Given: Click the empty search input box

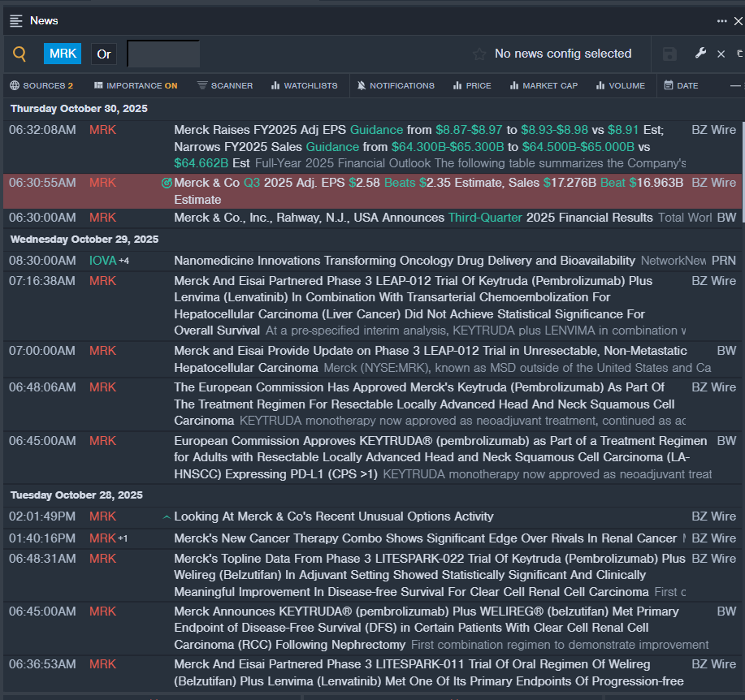Looking at the screenshot, I should tap(163, 54).
